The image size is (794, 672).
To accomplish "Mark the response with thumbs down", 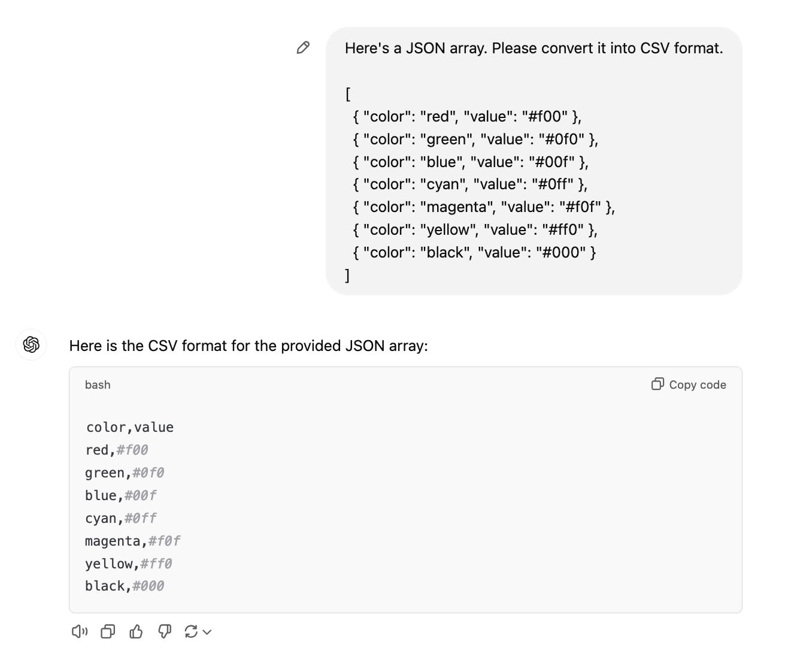I will pos(164,631).
